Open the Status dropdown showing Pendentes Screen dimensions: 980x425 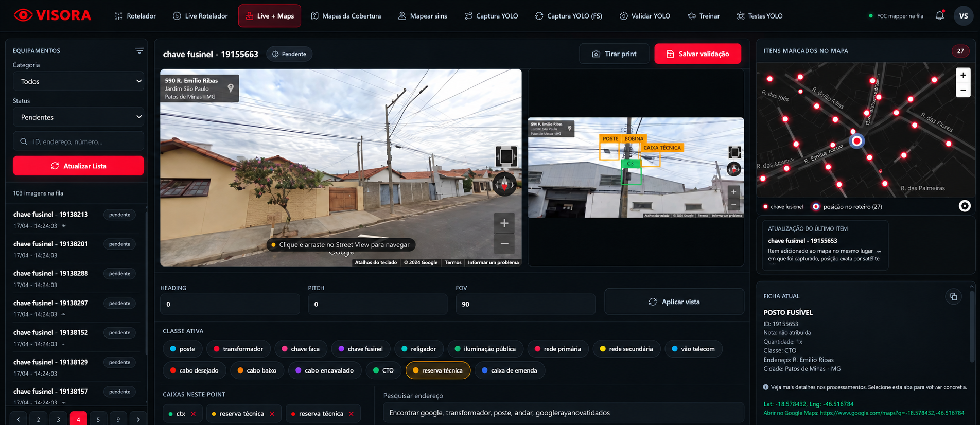[78, 117]
